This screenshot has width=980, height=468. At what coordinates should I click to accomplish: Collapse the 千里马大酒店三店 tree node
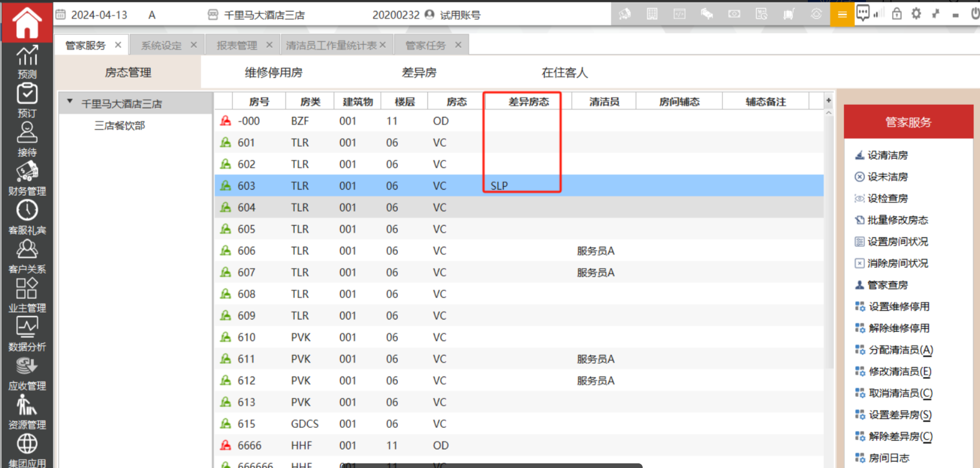pos(70,102)
